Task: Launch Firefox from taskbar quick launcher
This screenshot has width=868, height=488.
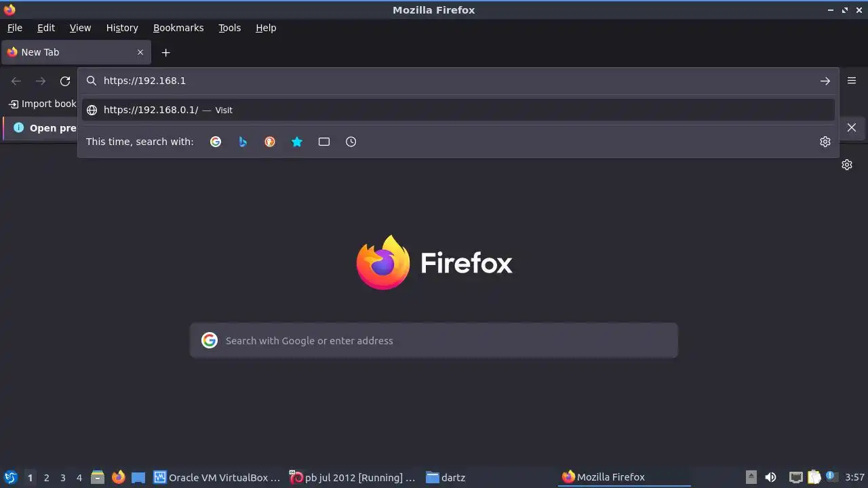Action: (119, 477)
